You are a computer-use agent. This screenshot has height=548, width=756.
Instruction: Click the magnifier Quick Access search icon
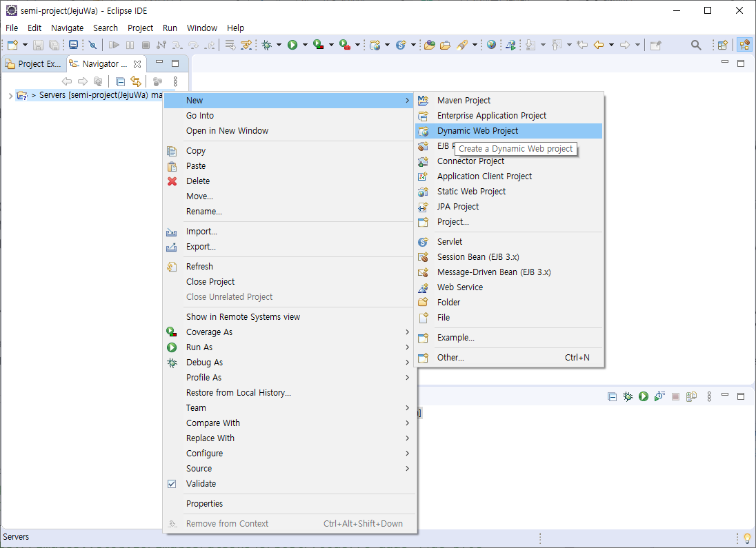tap(696, 45)
